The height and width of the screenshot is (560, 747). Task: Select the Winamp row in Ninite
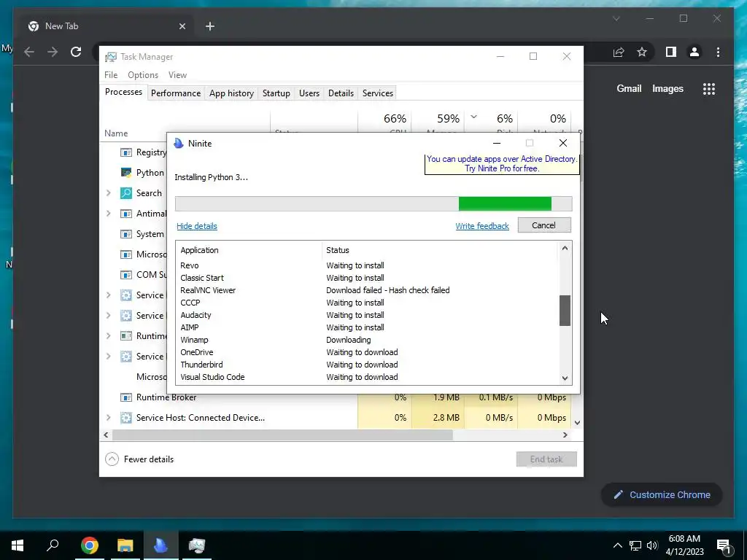[x=367, y=340]
